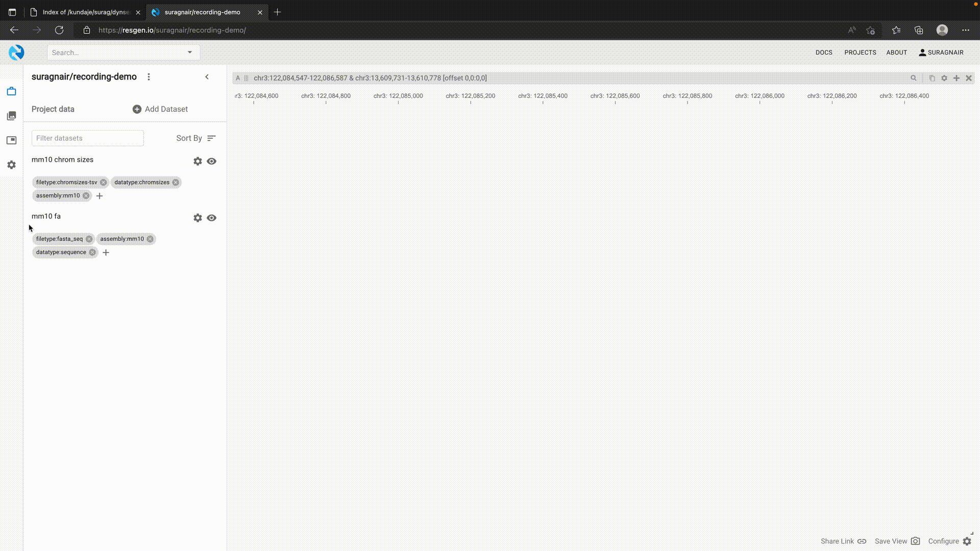Open the projects briefcase sidebar icon
The height and width of the screenshot is (551, 980).
coord(12,91)
